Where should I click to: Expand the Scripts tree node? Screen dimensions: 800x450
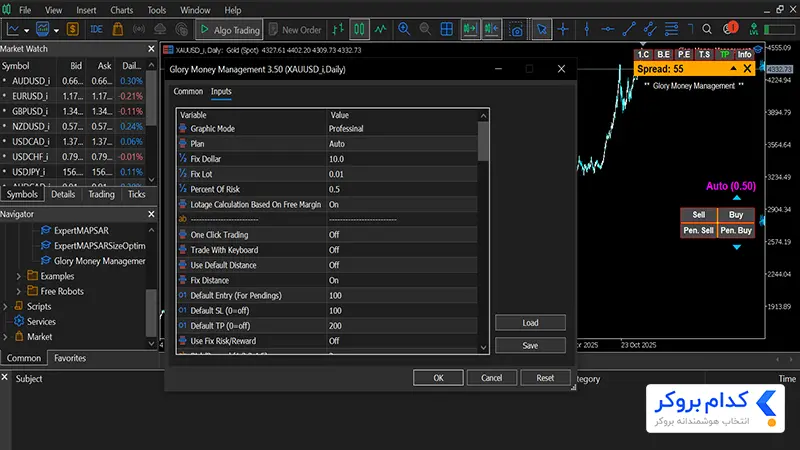[x=6, y=307]
